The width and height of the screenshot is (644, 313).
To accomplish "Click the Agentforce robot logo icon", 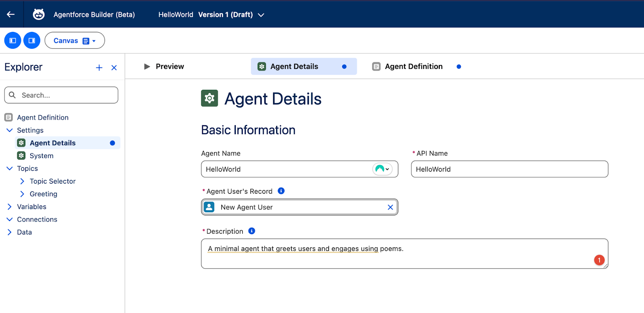I will tap(39, 15).
